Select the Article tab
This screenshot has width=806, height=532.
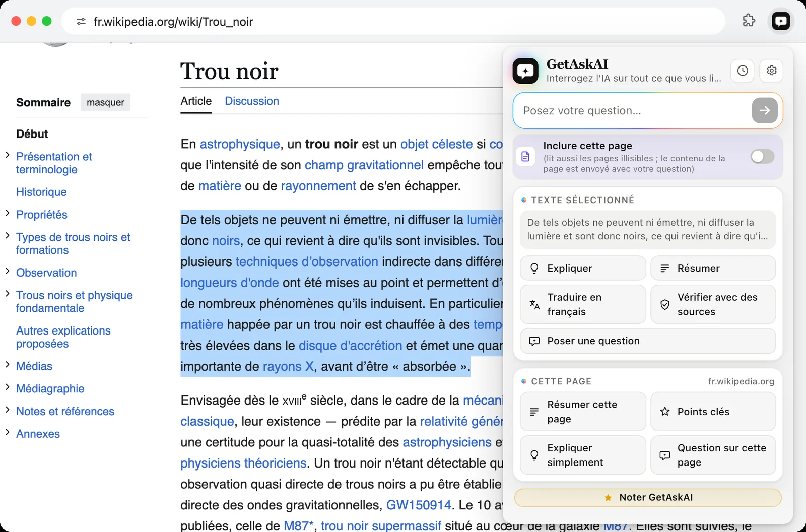point(196,101)
